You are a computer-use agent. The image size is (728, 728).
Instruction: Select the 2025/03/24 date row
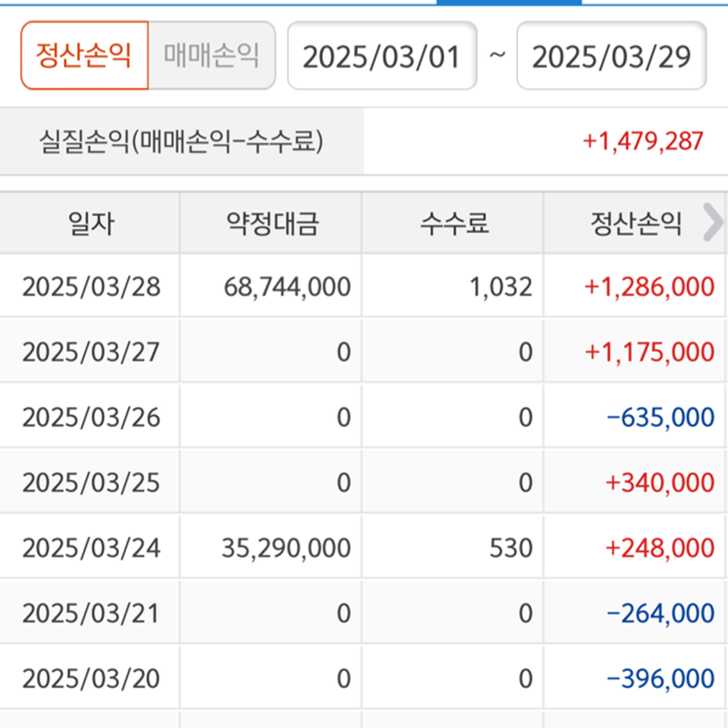coord(91,548)
